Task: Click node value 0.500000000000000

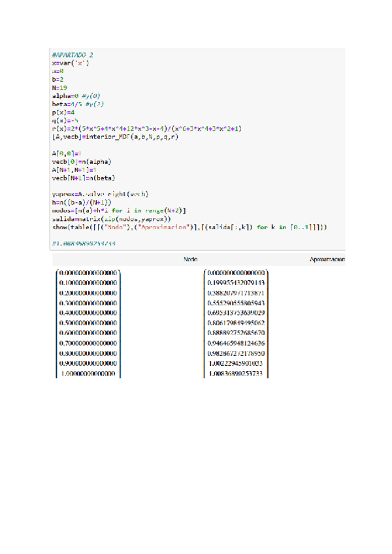Action: tap(88, 323)
